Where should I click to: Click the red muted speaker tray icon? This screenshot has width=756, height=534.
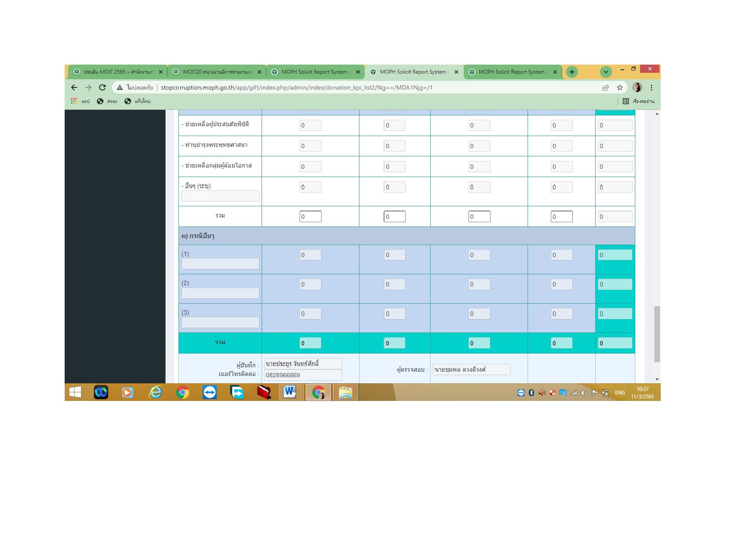542,392
